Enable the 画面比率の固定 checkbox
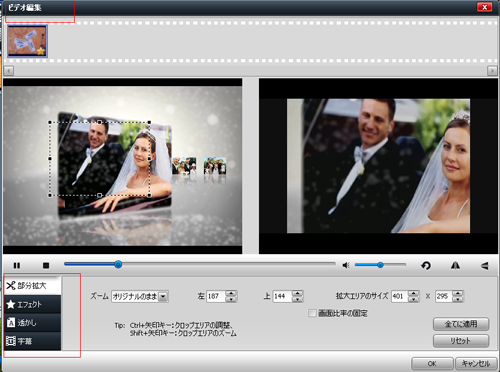The height and width of the screenshot is (372, 500). [x=312, y=313]
